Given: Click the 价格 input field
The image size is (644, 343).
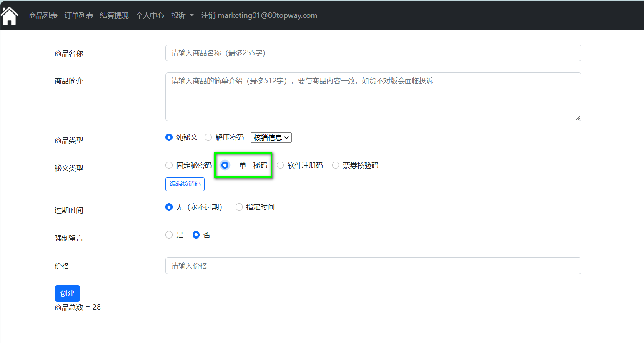Looking at the screenshot, I should (373, 266).
